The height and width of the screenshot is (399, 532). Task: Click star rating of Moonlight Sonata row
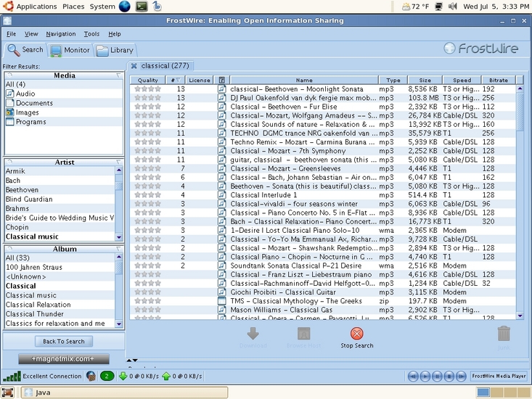[147, 89]
